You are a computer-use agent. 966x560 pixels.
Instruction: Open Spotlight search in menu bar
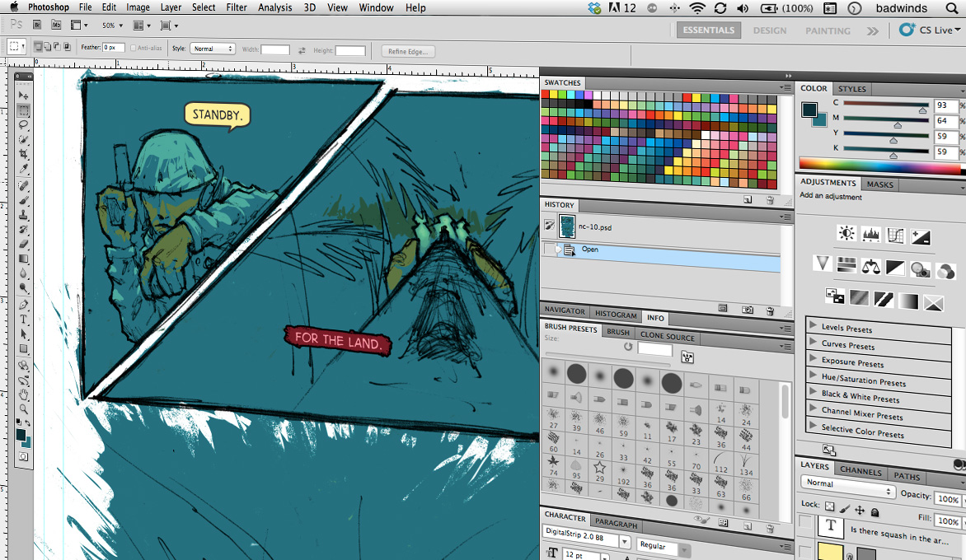coord(952,8)
